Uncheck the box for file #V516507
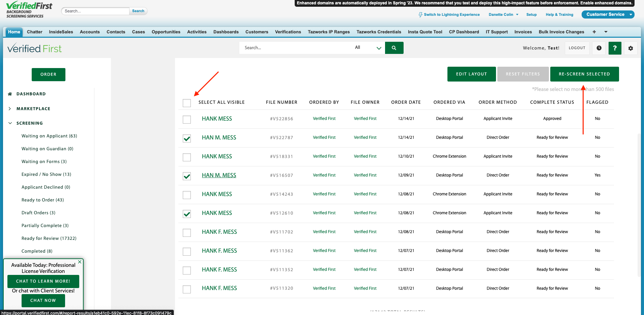The image size is (644, 315). [x=187, y=176]
